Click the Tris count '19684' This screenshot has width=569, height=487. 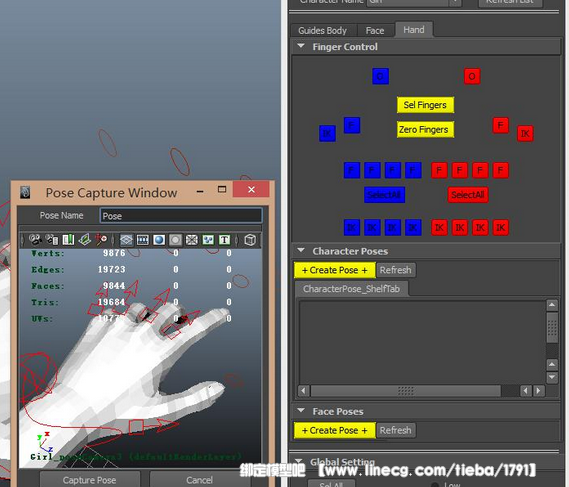coord(111,302)
